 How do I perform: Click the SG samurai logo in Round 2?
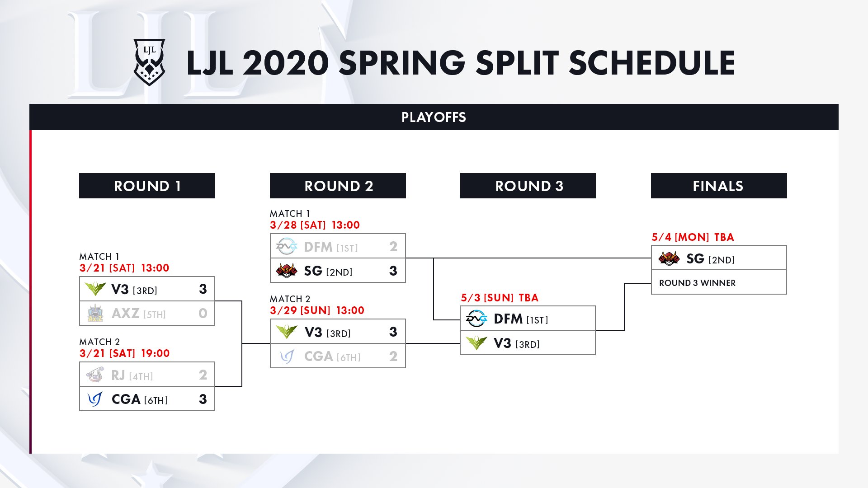point(287,271)
